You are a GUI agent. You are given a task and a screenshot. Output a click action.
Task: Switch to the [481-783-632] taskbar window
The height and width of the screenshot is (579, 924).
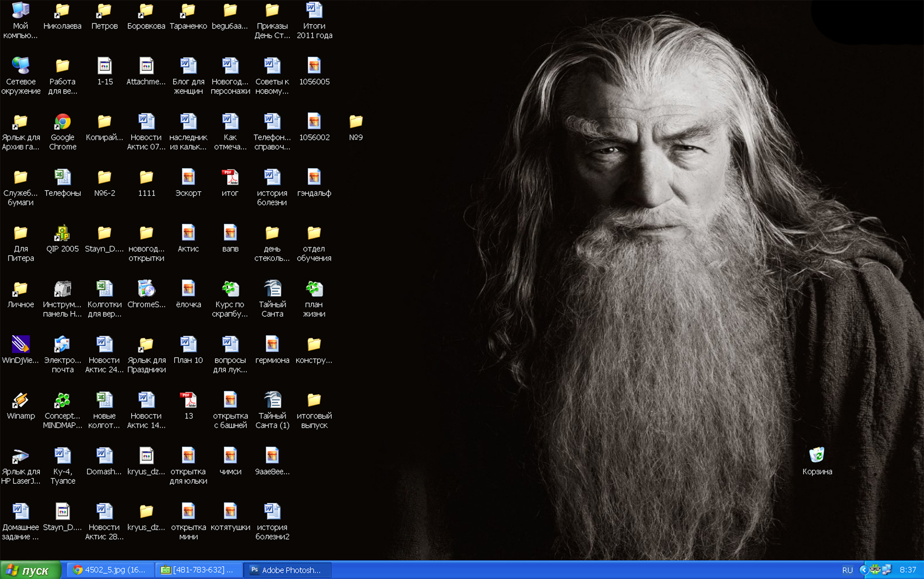point(198,570)
